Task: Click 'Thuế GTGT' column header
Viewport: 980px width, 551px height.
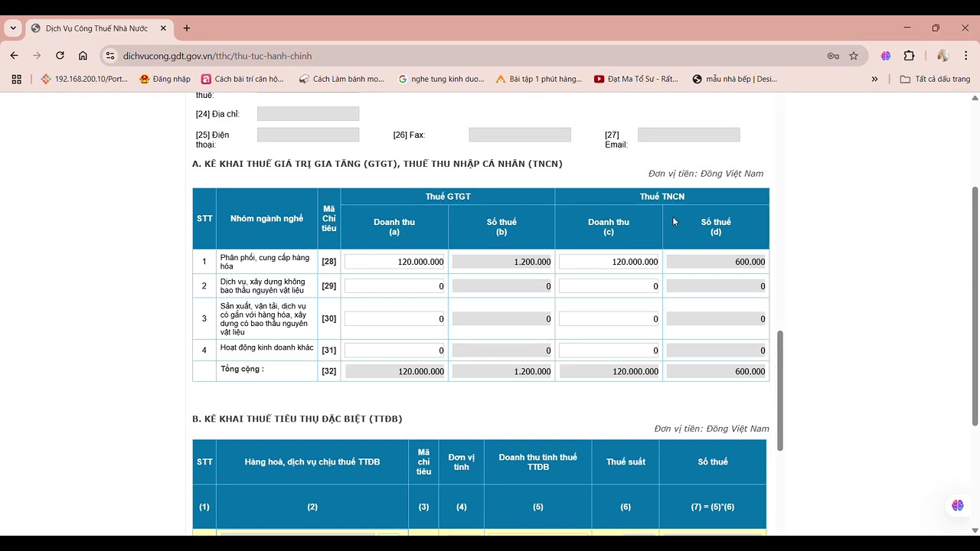Action: coord(448,197)
